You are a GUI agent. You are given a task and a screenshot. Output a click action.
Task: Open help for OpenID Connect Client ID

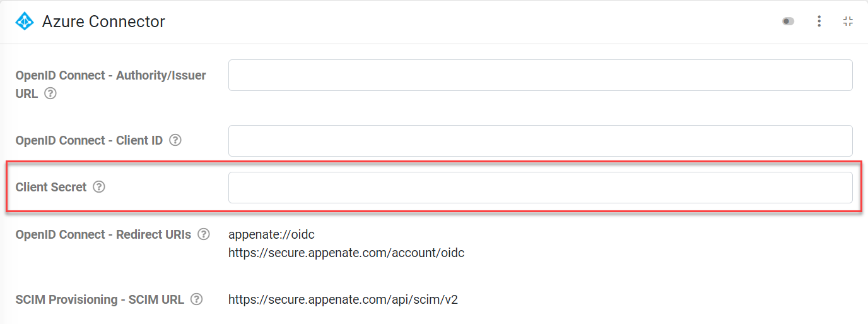[175, 140]
